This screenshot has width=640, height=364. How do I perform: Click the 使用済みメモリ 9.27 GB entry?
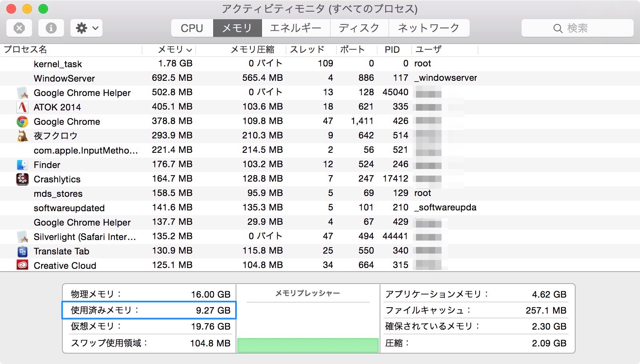(149, 310)
